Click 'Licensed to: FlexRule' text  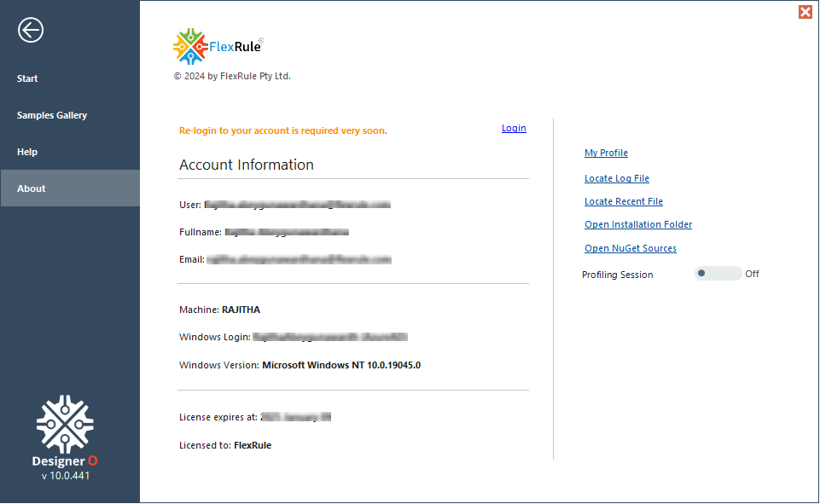[x=225, y=445]
